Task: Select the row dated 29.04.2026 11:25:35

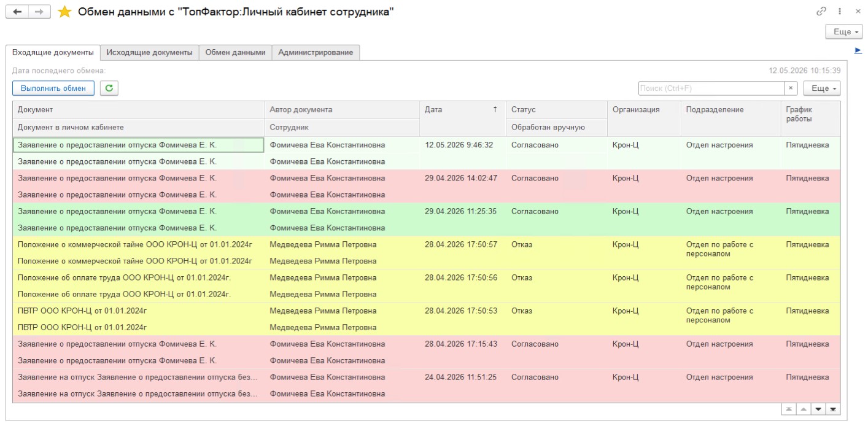Action: tap(426, 220)
